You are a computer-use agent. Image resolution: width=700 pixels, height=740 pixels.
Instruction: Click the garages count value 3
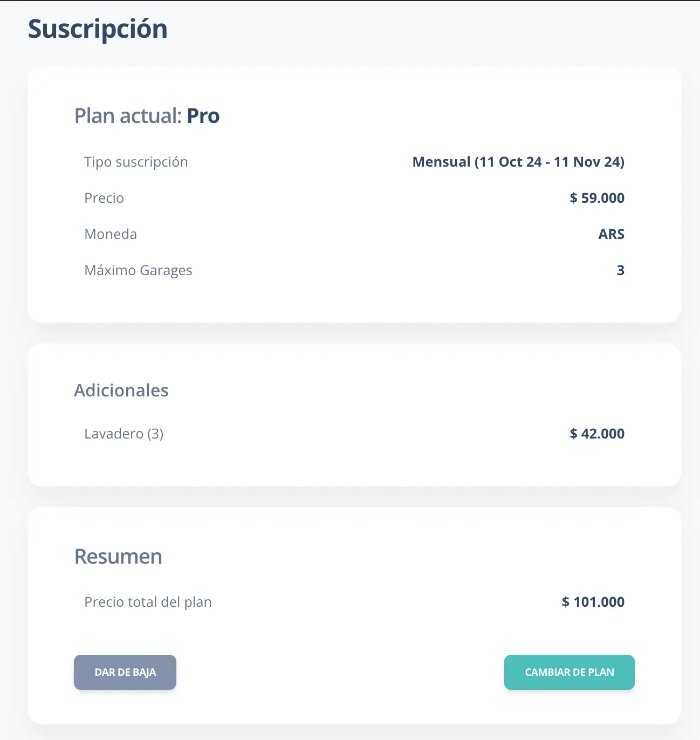621,270
